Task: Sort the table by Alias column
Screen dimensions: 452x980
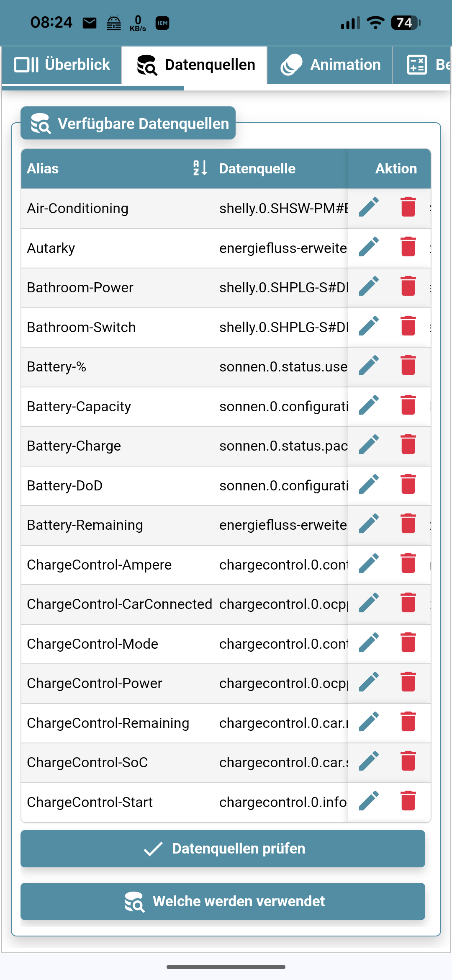Action: (200, 168)
